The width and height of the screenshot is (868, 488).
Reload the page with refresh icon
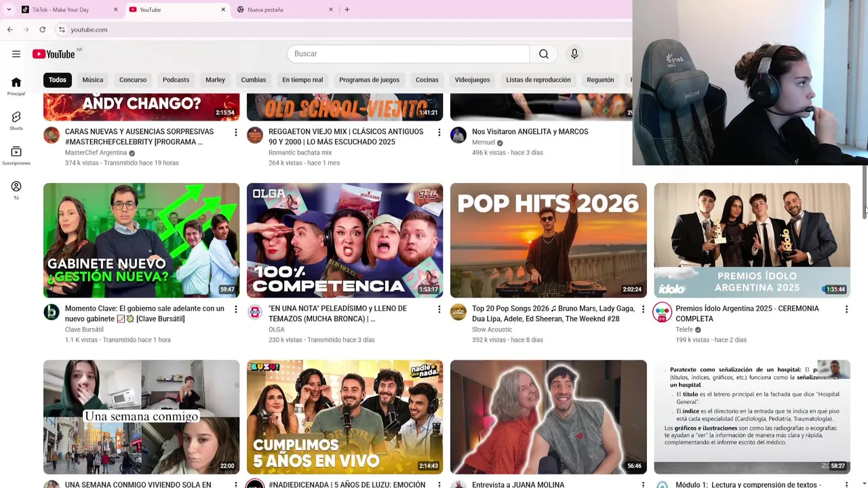(x=43, y=30)
